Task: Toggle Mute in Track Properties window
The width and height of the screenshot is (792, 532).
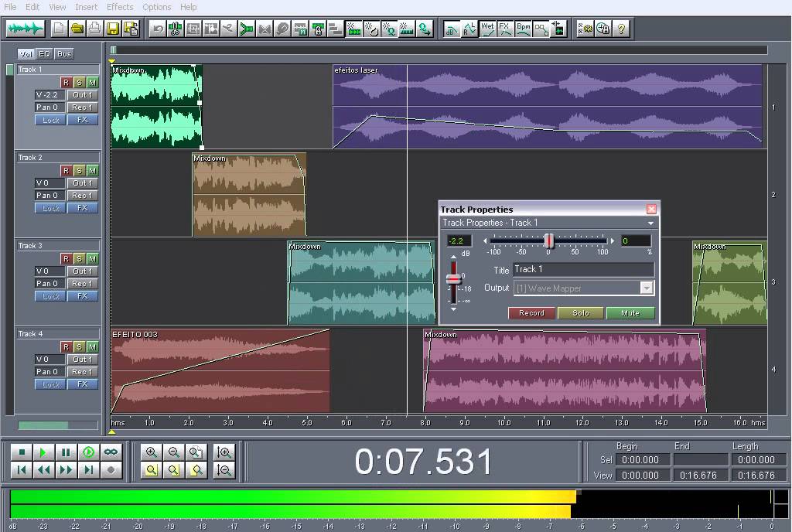Action: coord(630,313)
